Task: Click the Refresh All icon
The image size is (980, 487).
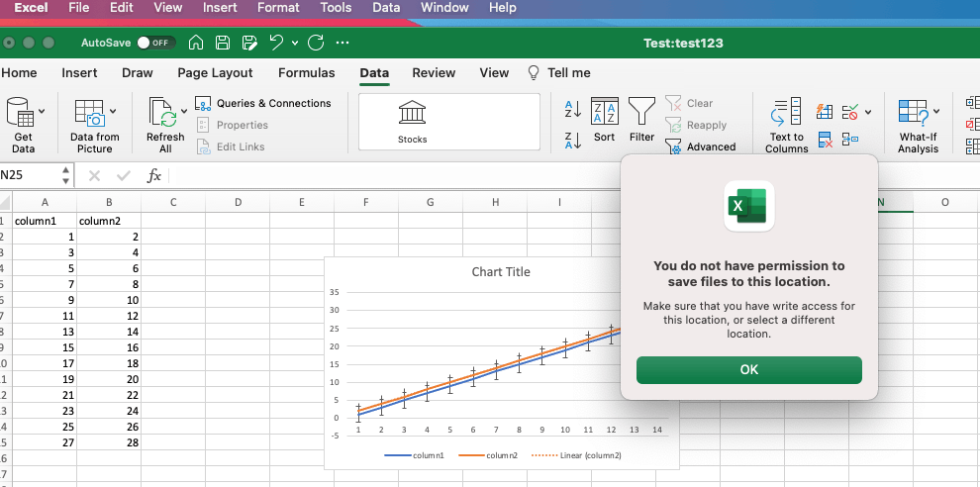Action: click(162, 113)
